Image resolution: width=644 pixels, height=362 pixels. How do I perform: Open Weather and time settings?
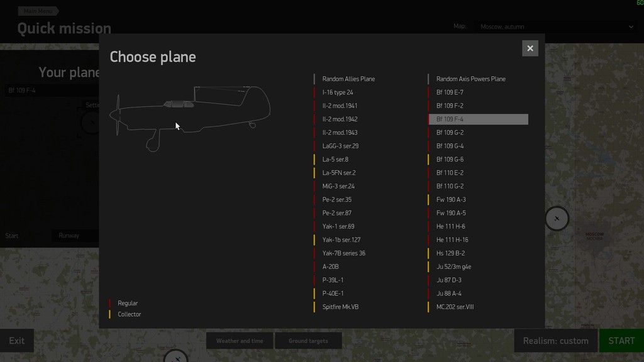click(x=240, y=341)
